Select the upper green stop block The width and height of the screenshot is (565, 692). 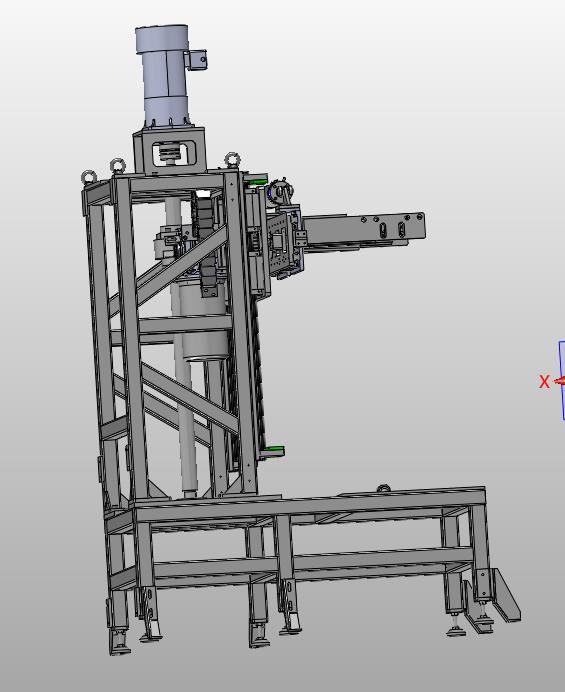pos(256,181)
